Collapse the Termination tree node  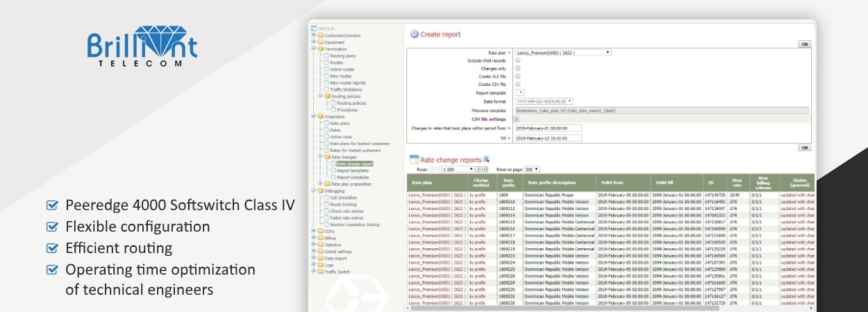pyautogui.click(x=314, y=49)
